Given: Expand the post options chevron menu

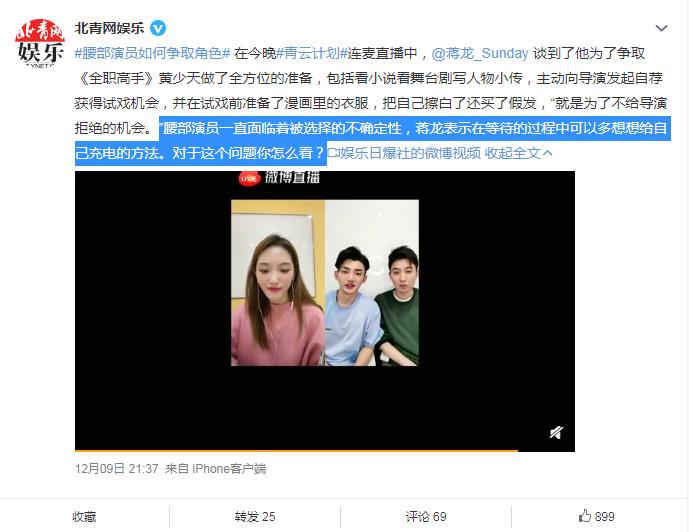Looking at the screenshot, I should coord(661,29).
